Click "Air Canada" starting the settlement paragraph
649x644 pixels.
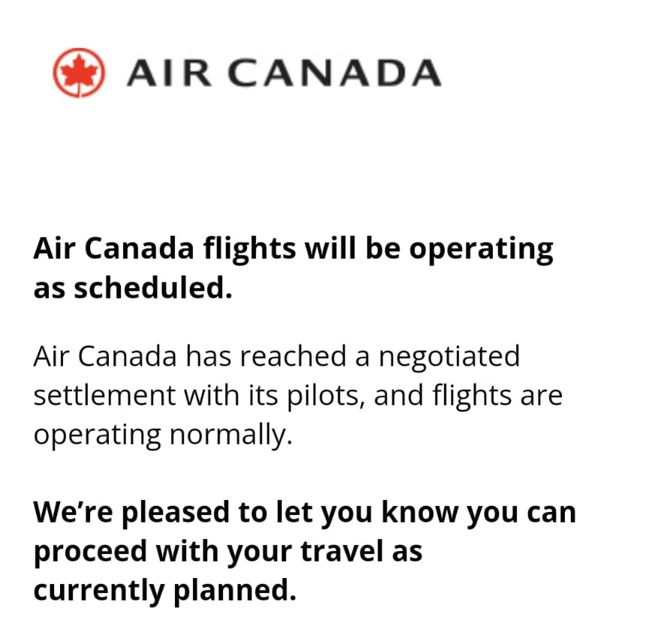pos(104,356)
